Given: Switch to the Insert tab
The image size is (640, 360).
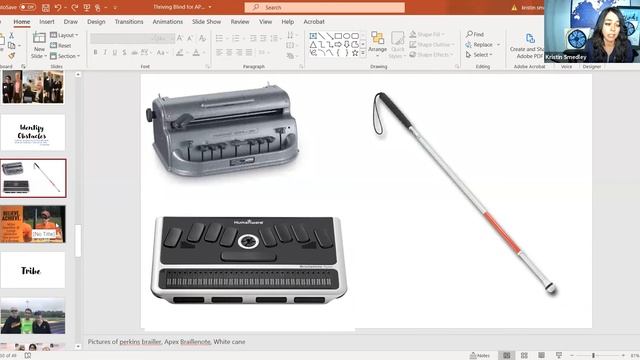Looking at the screenshot, I should [x=47, y=22].
